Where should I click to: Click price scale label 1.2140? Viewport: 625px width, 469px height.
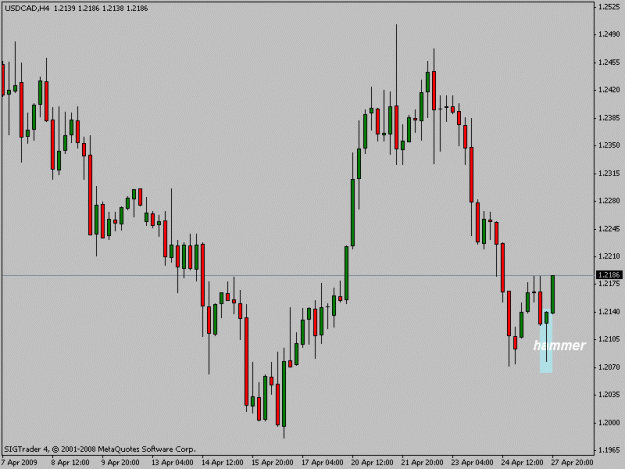click(609, 312)
